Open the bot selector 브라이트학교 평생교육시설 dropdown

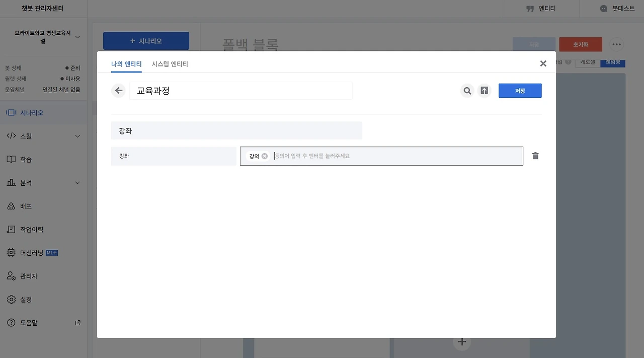pyautogui.click(x=43, y=37)
